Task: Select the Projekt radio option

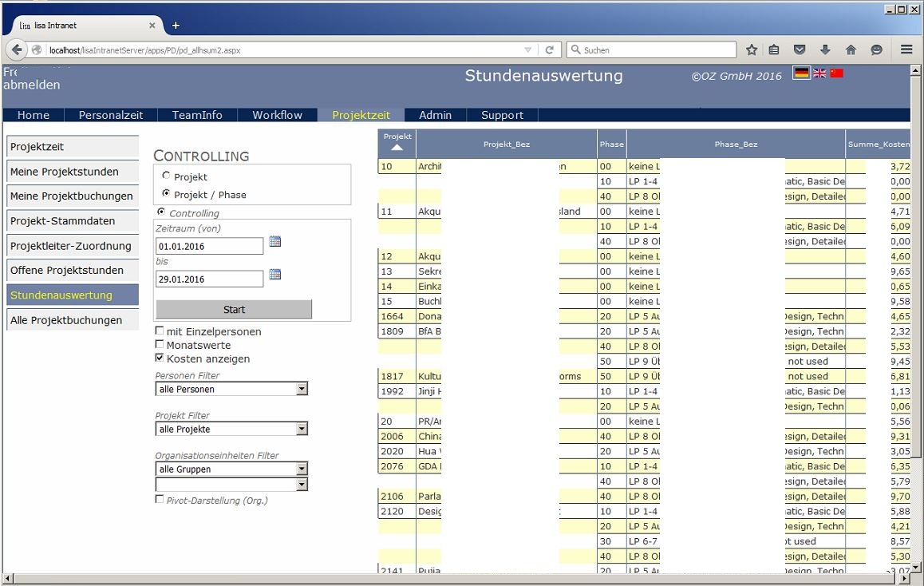Action: click(x=166, y=176)
